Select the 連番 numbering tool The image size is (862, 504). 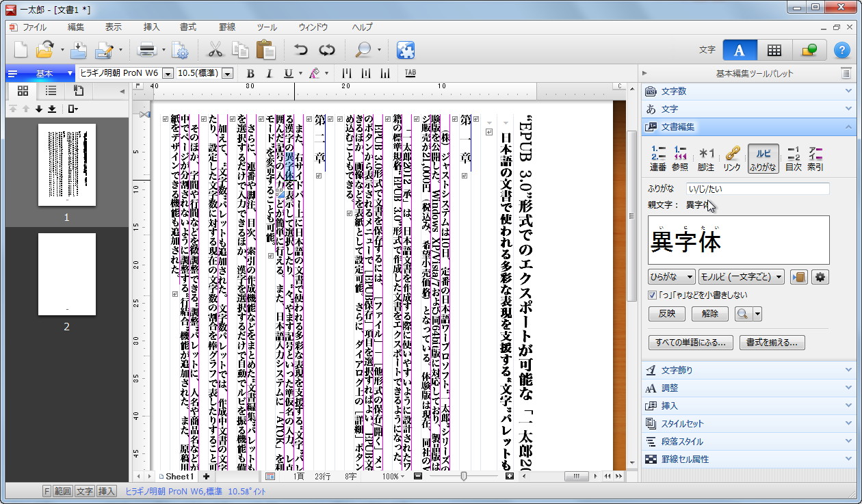(x=658, y=158)
